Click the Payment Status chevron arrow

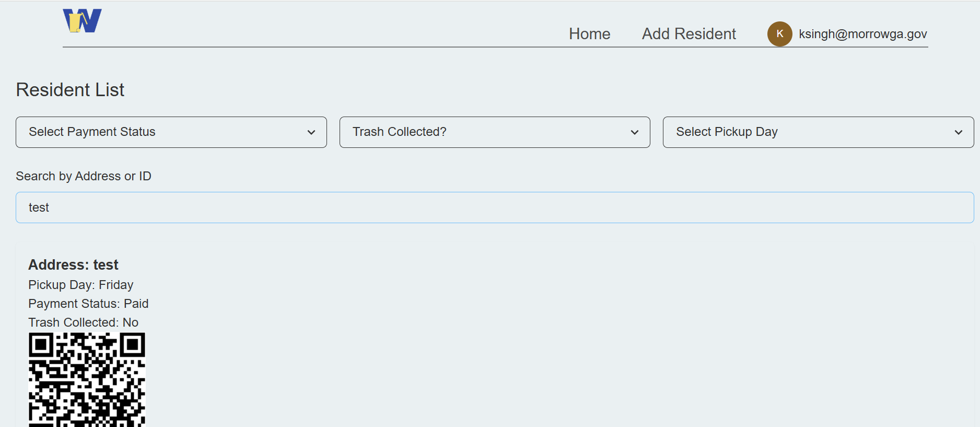click(311, 133)
